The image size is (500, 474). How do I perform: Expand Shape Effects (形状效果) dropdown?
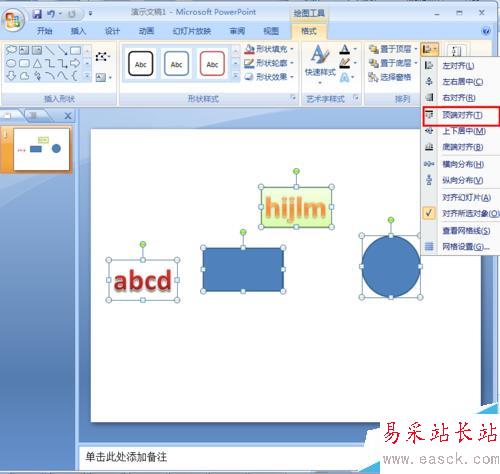click(x=292, y=77)
